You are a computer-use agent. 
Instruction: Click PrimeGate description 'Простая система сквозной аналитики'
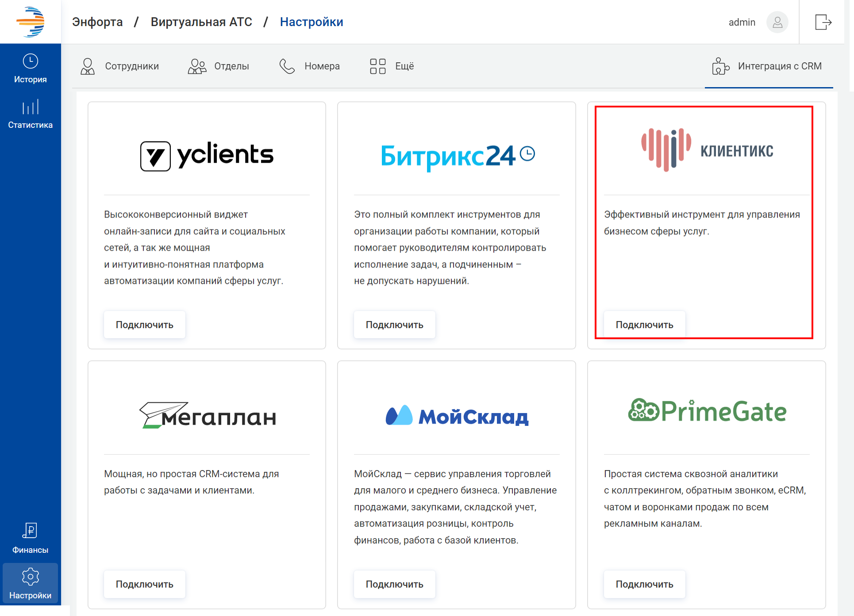click(705, 499)
